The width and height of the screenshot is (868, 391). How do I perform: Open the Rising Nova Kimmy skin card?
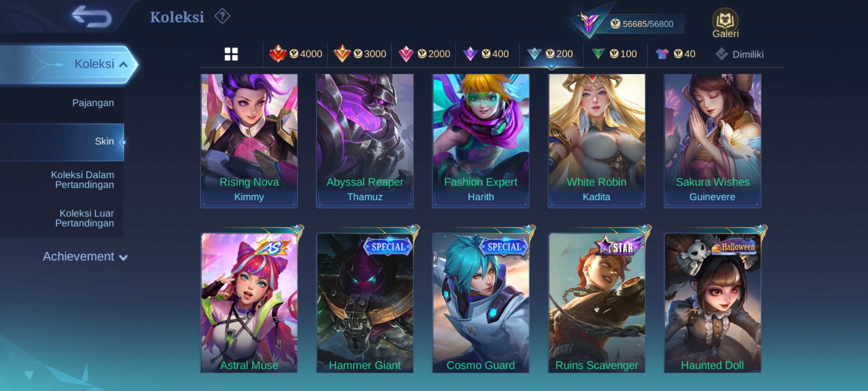click(x=249, y=141)
